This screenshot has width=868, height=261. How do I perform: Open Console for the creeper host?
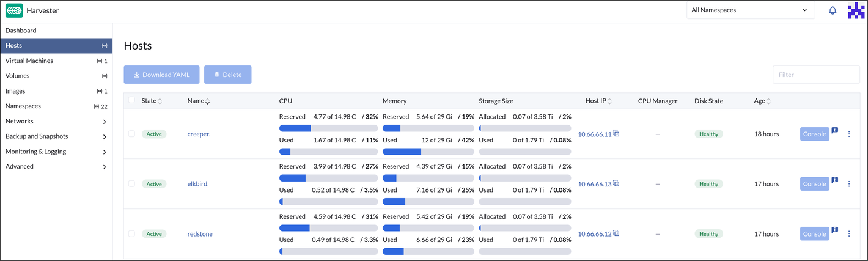(814, 134)
